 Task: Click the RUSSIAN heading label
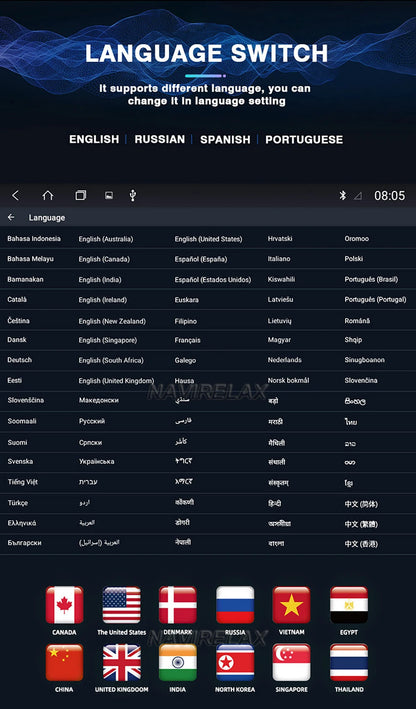[160, 139]
